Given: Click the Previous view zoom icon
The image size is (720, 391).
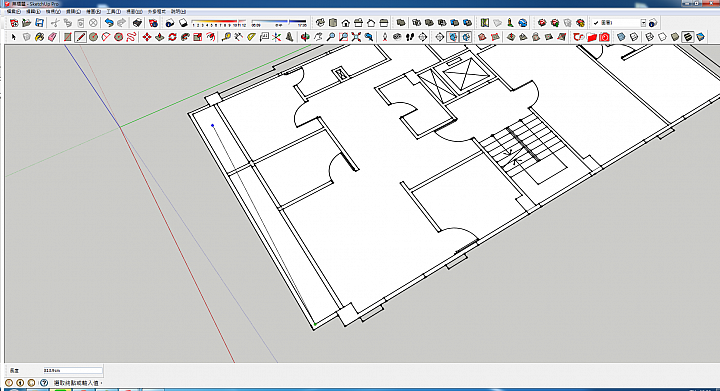Looking at the screenshot, I should click(369, 37).
